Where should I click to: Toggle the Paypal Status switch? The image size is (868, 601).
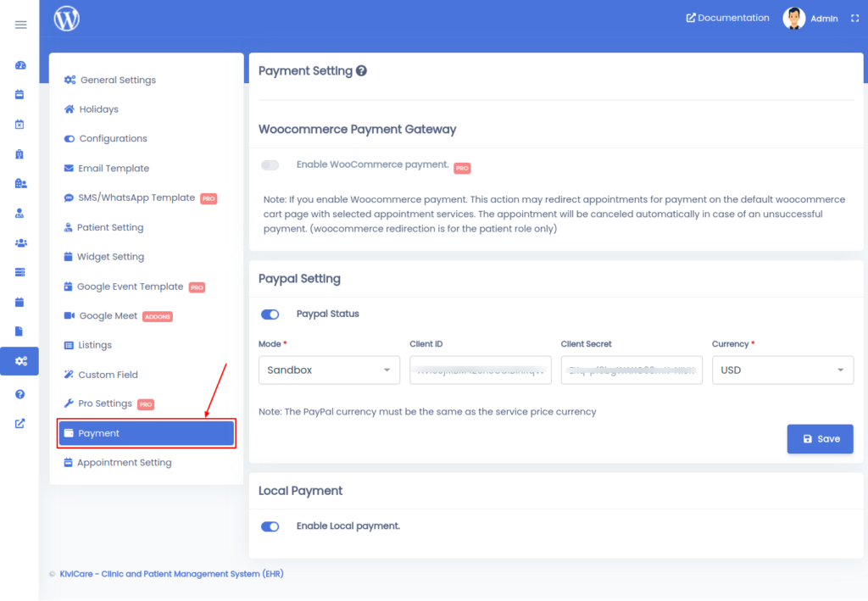pos(270,314)
